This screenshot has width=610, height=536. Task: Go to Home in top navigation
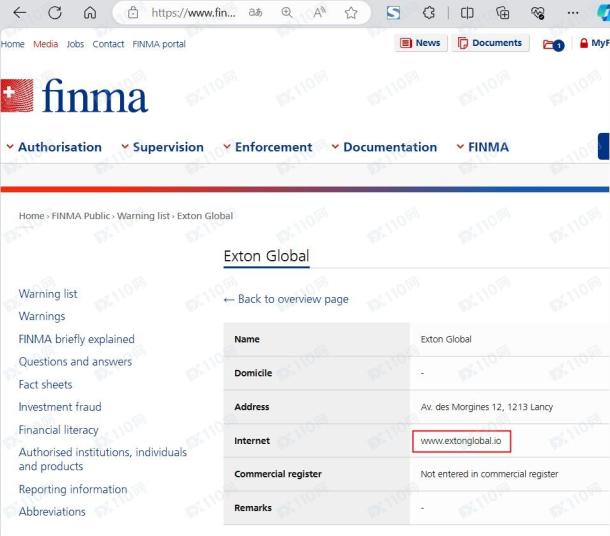[12, 44]
